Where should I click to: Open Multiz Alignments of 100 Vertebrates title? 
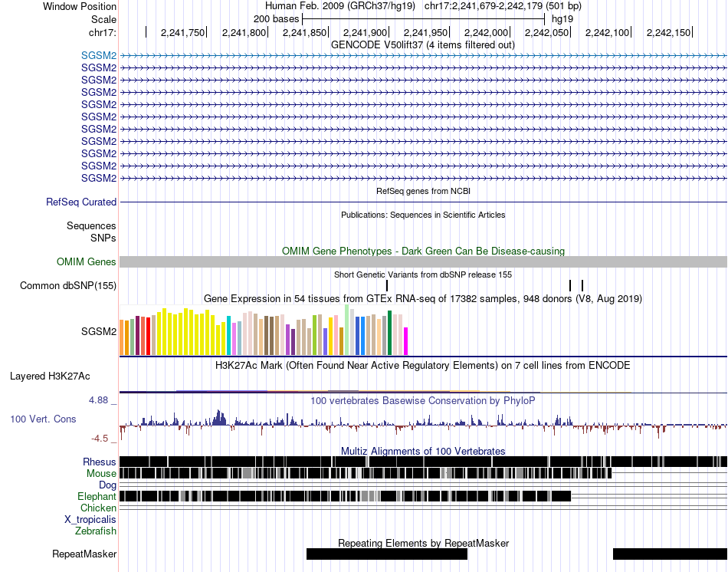pos(423,451)
